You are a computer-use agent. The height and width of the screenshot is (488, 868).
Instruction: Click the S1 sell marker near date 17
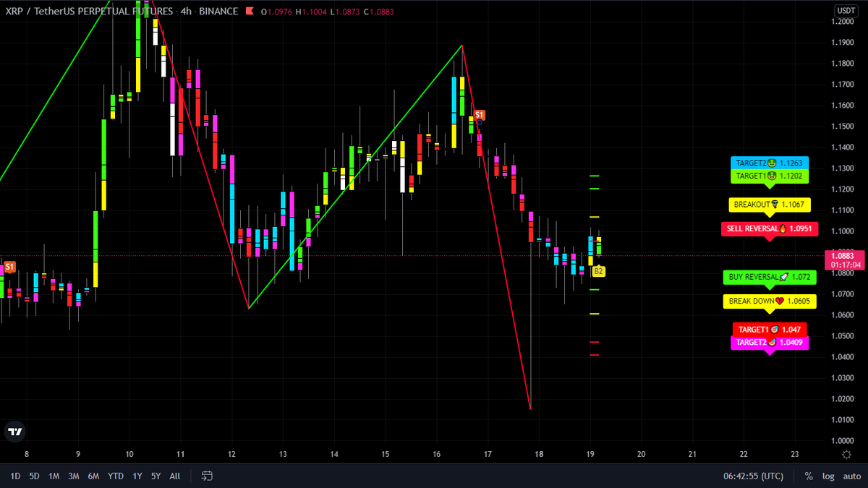tap(480, 115)
